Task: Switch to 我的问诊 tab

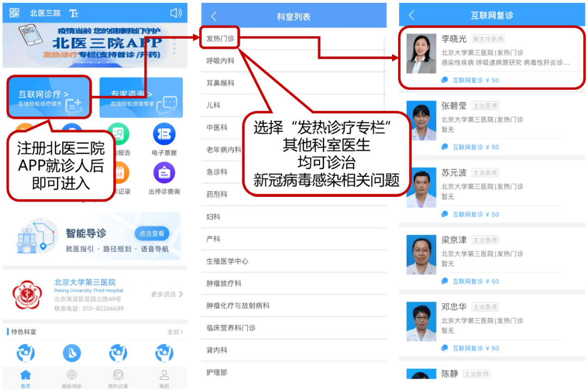Action: pos(72,379)
